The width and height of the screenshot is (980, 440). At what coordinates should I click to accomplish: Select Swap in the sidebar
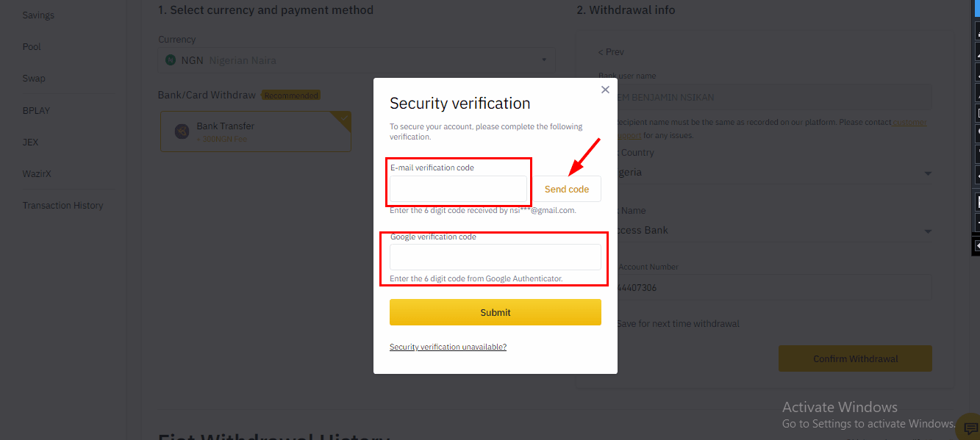click(34, 79)
